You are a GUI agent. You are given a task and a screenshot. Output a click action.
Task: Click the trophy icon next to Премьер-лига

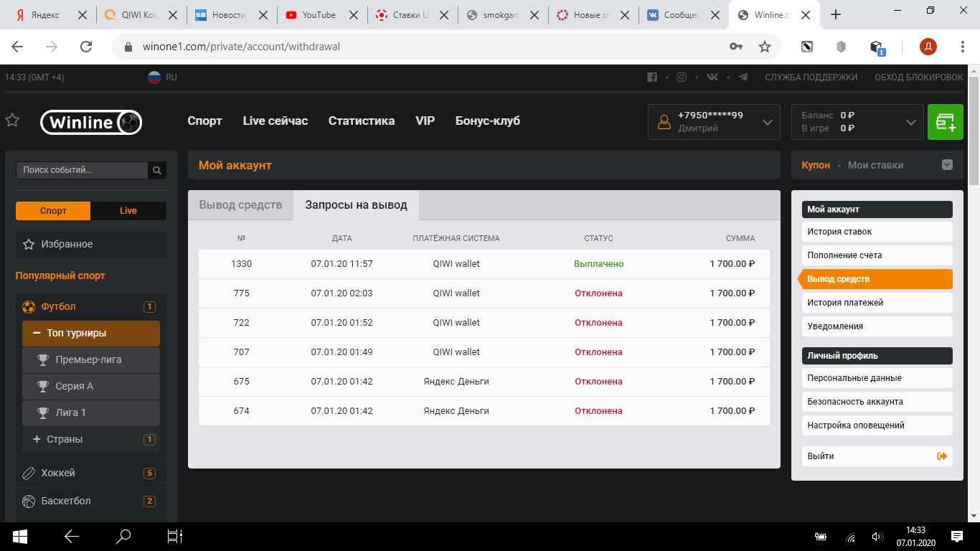[x=43, y=360]
